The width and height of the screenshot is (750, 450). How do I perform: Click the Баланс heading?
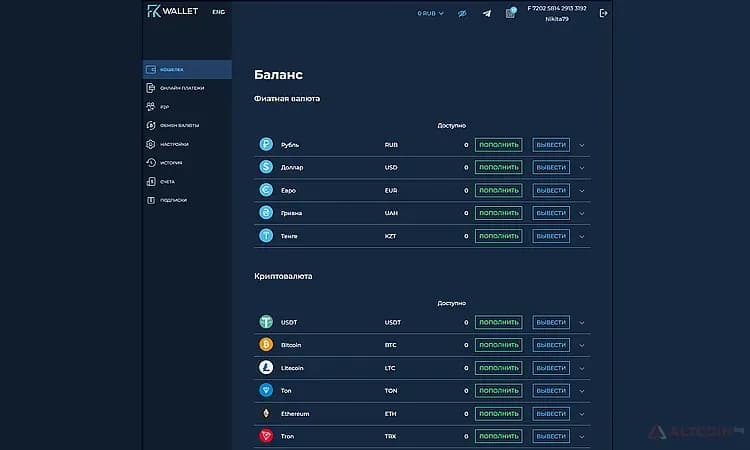[278, 75]
